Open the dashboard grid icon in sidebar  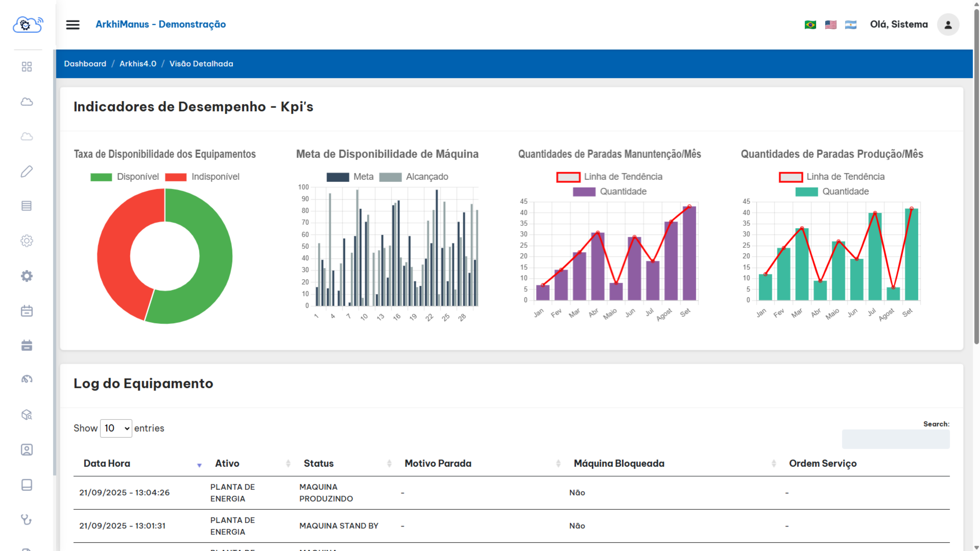click(x=27, y=67)
